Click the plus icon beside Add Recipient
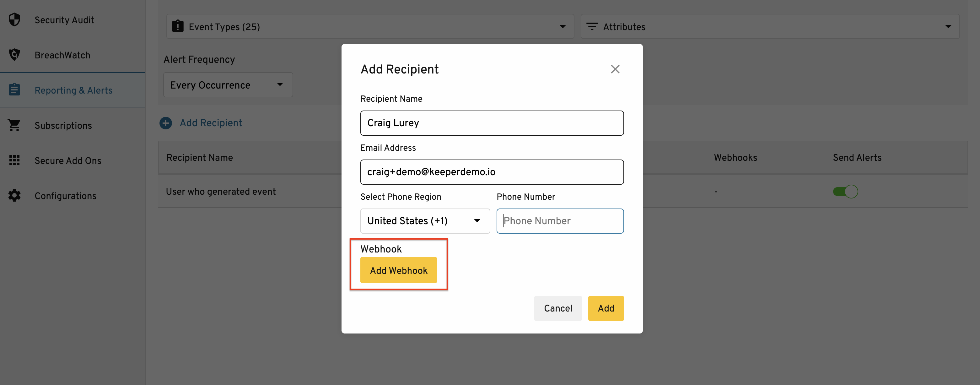The image size is (980, 385). click(x=165, y=123)
